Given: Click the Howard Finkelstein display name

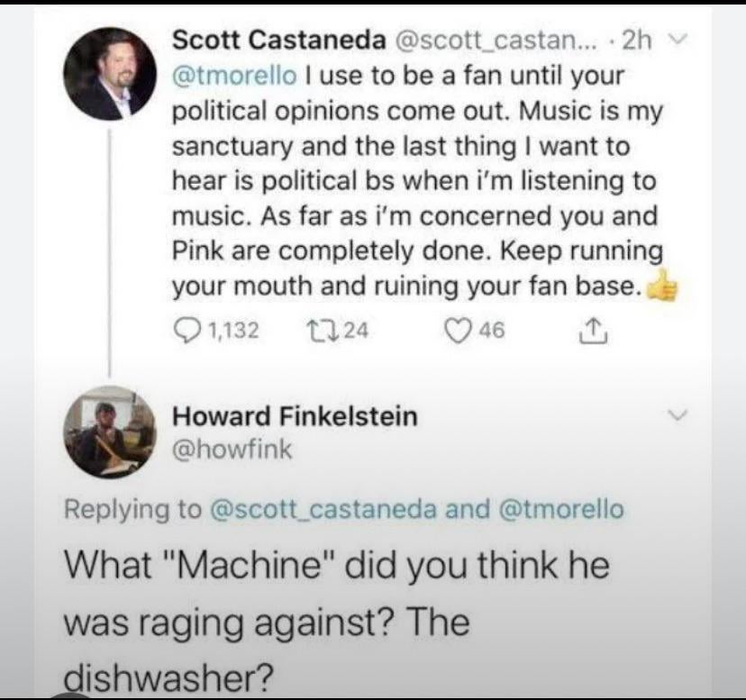Looking at the screenshot, I should click(294, 417).
